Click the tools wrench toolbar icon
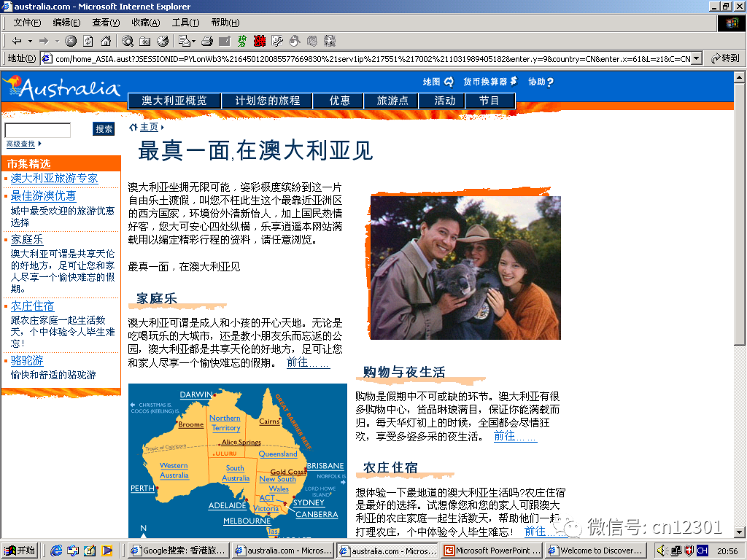Viewport: 747px width, 560px height. point(277,42)
